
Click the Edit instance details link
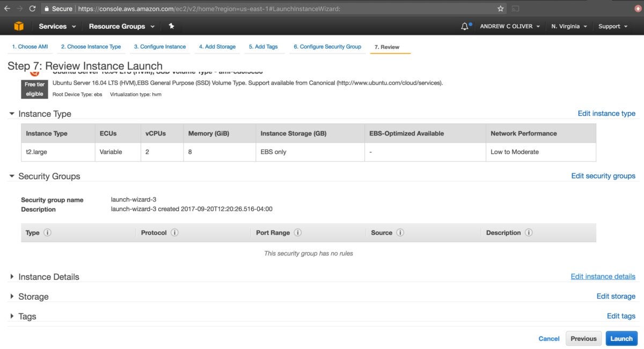[603, 277]
